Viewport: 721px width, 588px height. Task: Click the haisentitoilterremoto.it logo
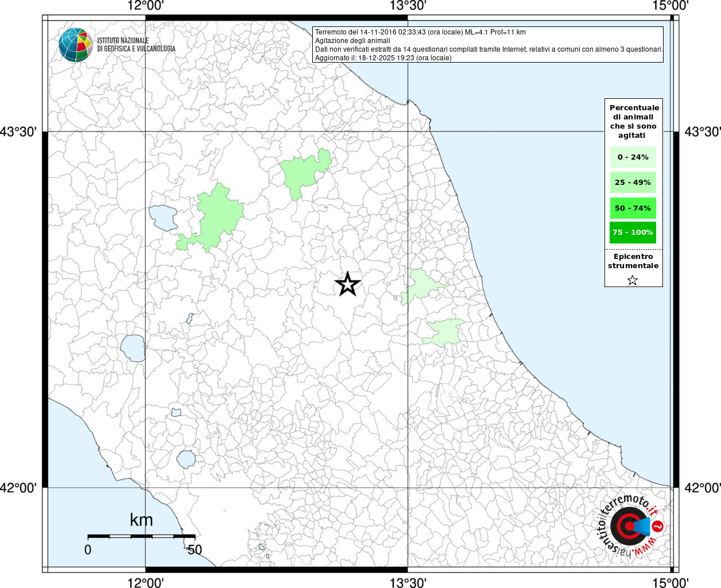click(x=631, y=525)
